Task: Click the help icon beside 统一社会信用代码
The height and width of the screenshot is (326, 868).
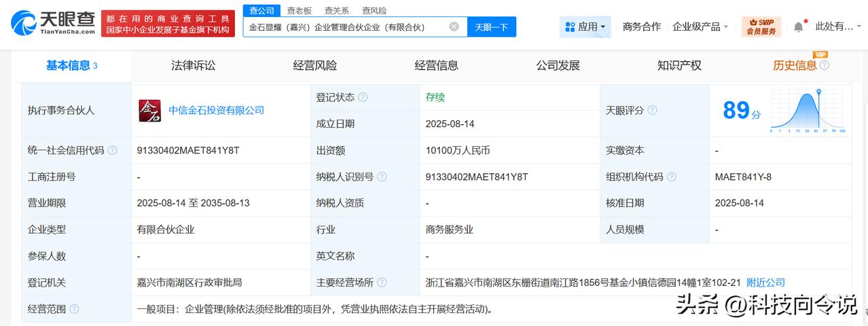Action: click(112, 150)
